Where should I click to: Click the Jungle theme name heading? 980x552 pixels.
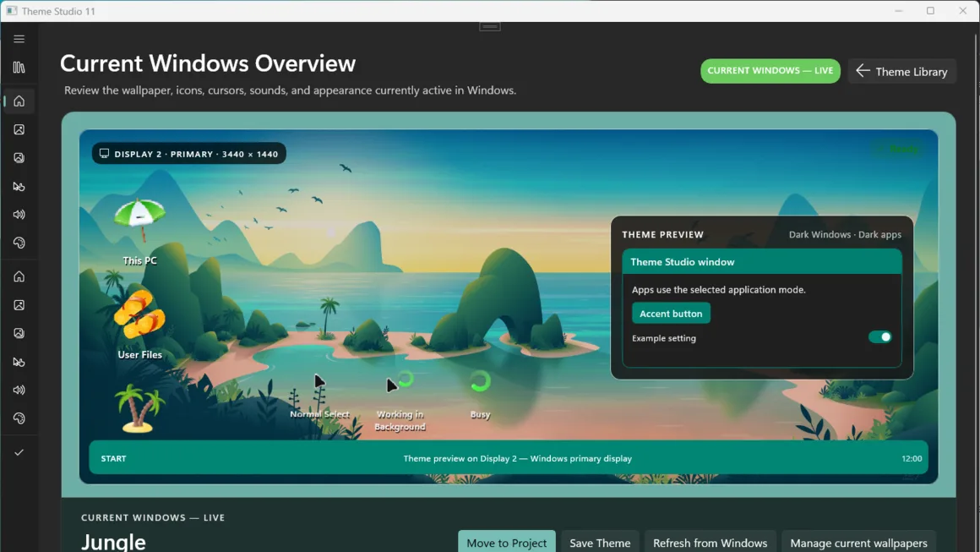point(113,541)
